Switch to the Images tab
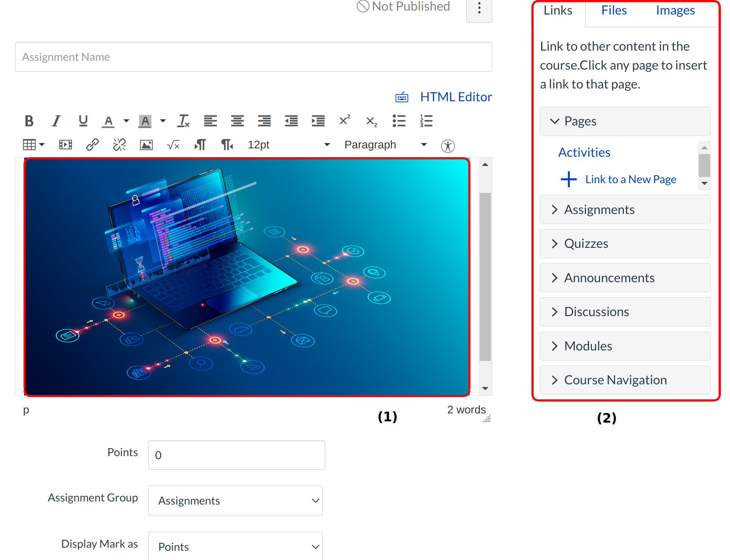This screenshot has height=560, width=730. [x=675, y=11]
